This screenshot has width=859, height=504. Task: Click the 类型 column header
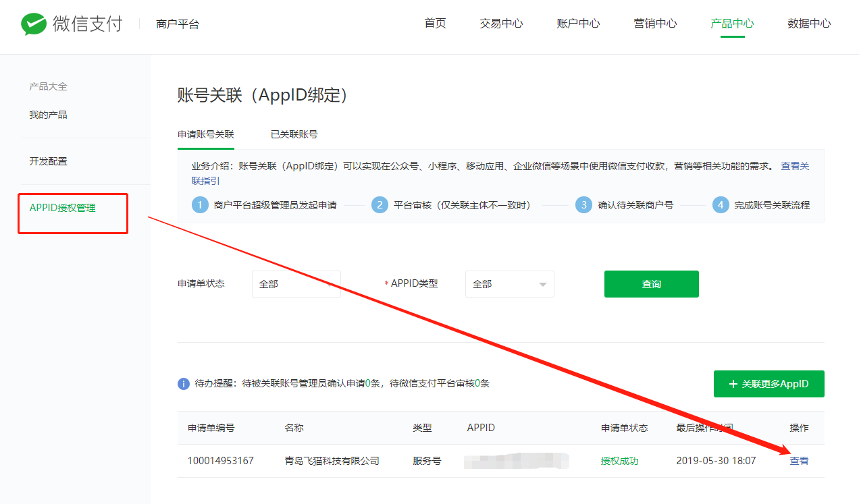point(422,428)
